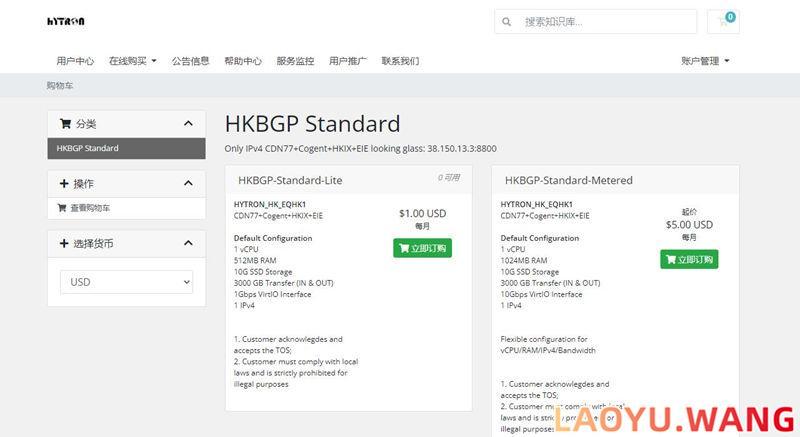Click the plus icon beside 选择货币
This screenshot has width=800, height=437.
click(x=64, y=243)
